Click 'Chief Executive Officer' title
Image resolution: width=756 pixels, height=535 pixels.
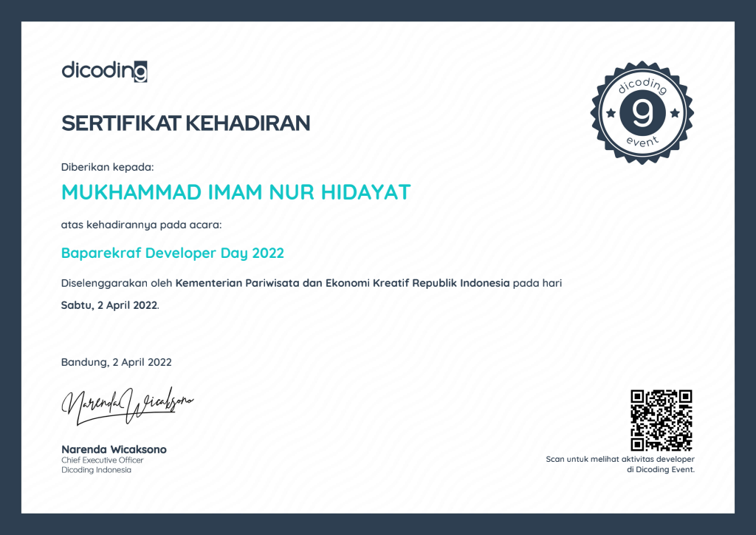click(102, 460)
